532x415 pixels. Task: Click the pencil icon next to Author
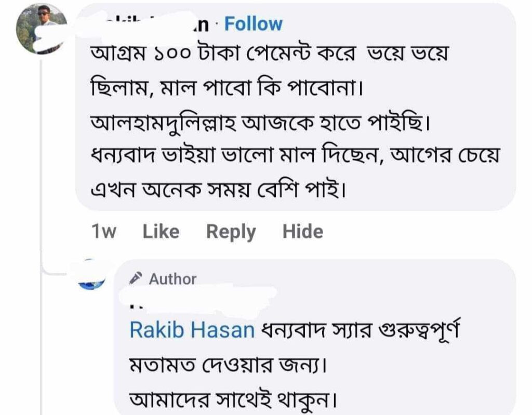point(136,279)
